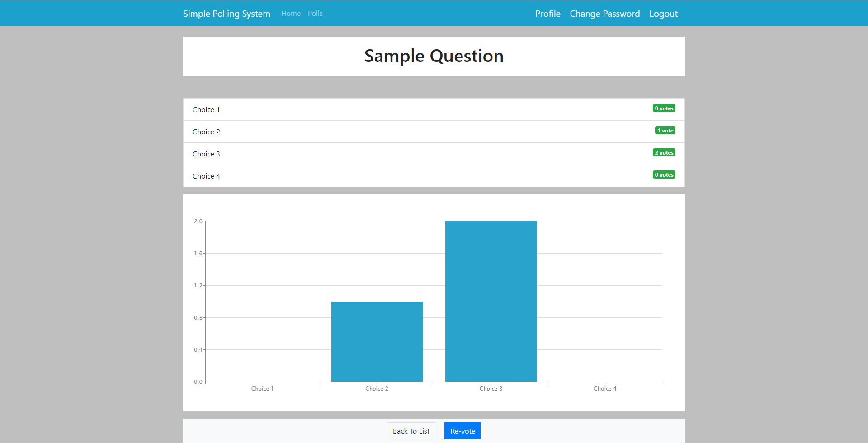Click the blue Re-vote button
This screenshot has height=443, width=868.
click(x=462, y=431)
